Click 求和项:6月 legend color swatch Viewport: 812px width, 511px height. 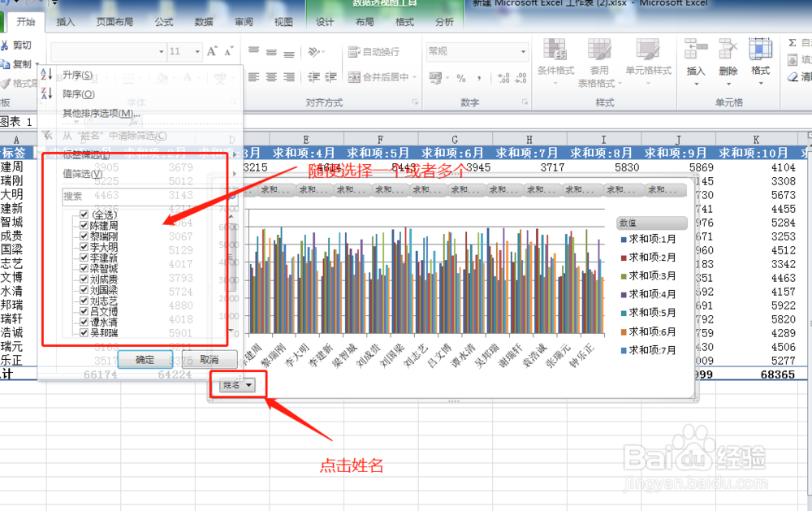coord(624,332)
